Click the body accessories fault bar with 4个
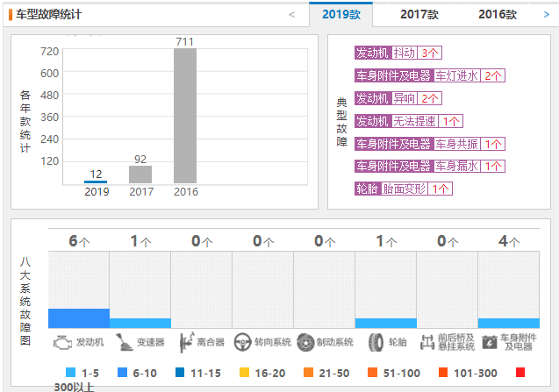 pyautogui.click(x=509, y=324)
